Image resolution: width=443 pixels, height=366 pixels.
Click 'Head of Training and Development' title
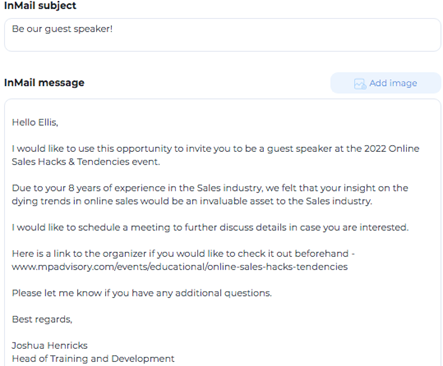coord(93,359)
